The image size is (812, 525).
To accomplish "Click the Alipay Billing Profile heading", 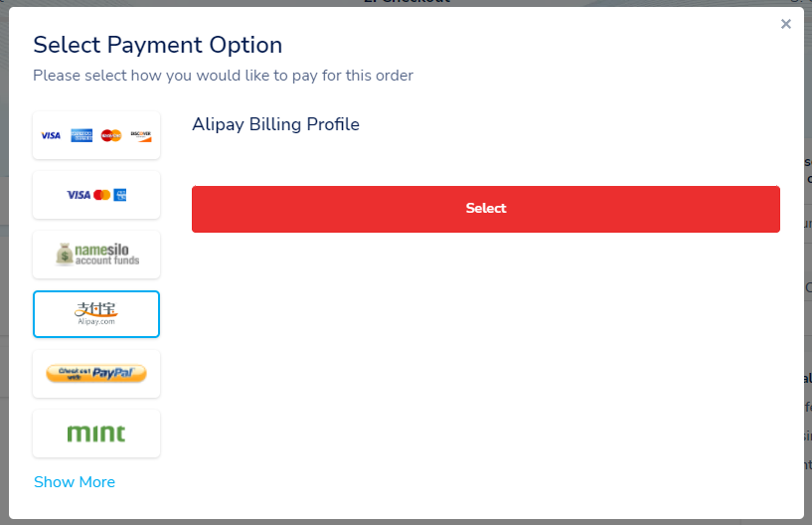I will click(275, 124).
